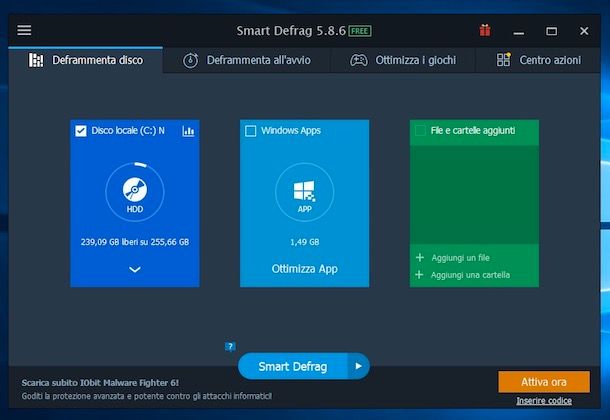
Task: Choose Aggiungi un file
Action: coord(460,257)
